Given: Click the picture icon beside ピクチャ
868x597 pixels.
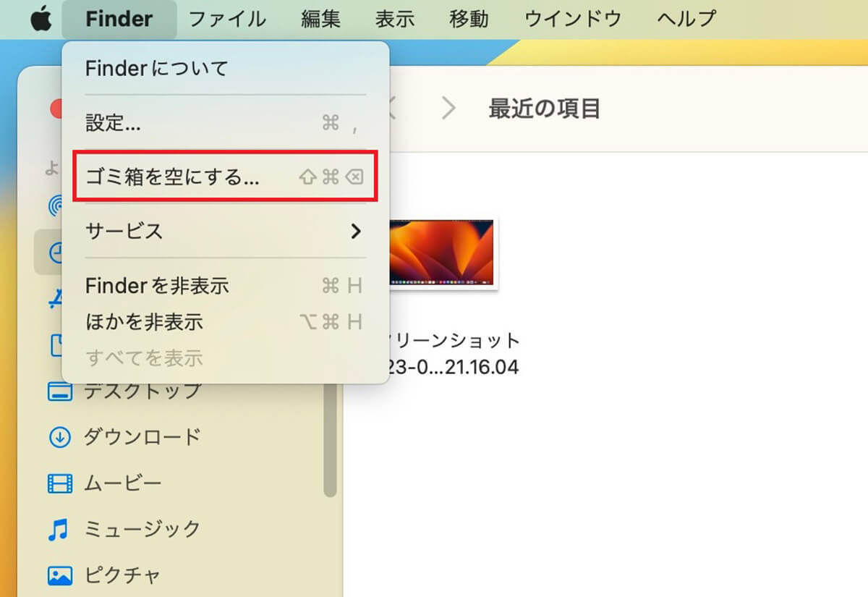Looking at the screenshot, I should pos(59,575).
